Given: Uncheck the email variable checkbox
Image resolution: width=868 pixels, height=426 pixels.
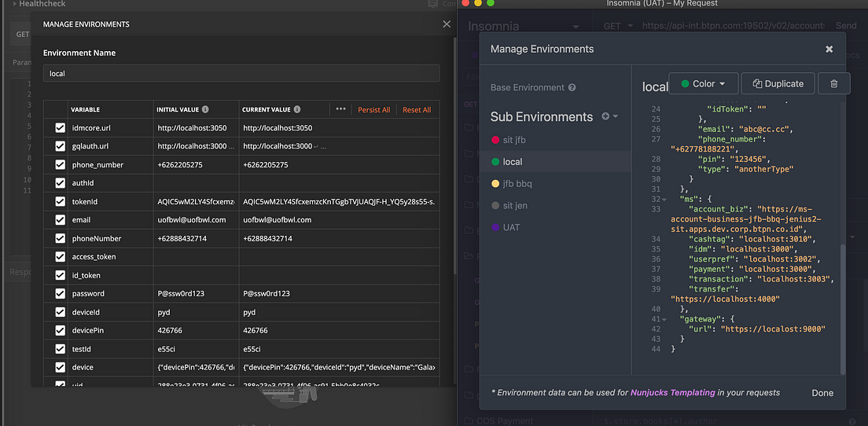Looking at the screenshot, I should (61, 219).
